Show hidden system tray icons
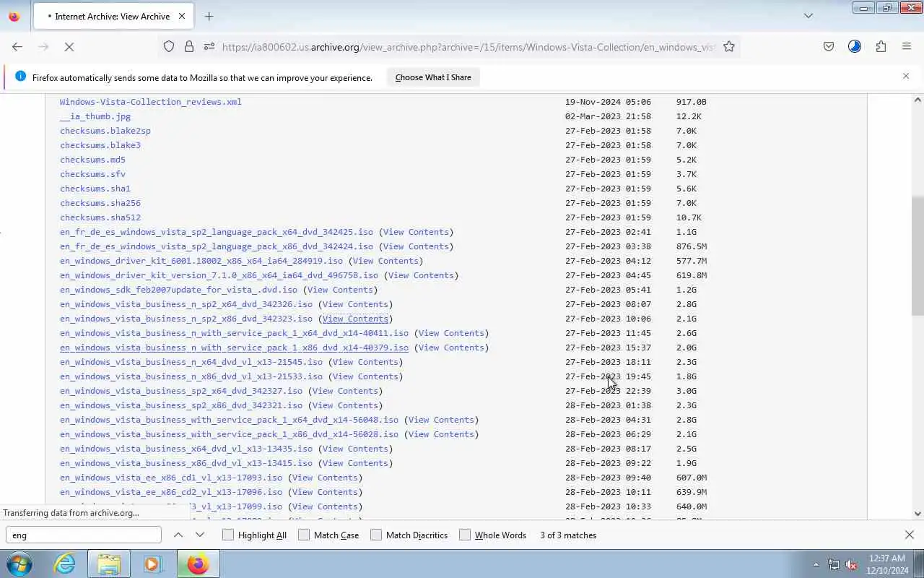This screenshot has height=578, width=924. coord(816,564)
